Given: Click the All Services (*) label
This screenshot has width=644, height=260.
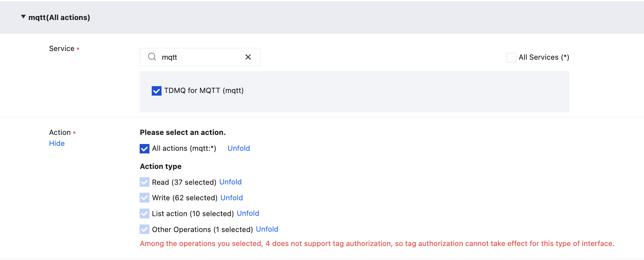Looking at the screenshot, I should click(544, 57).
